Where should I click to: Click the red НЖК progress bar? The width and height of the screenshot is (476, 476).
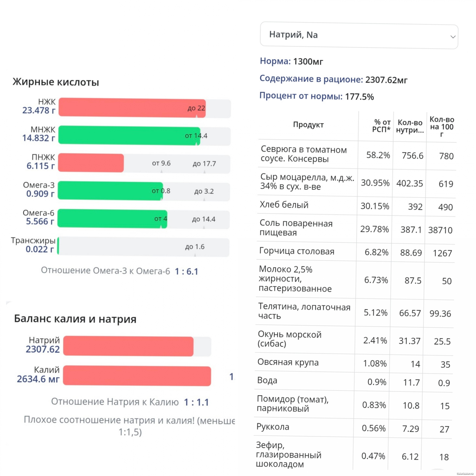click(132, 108)
